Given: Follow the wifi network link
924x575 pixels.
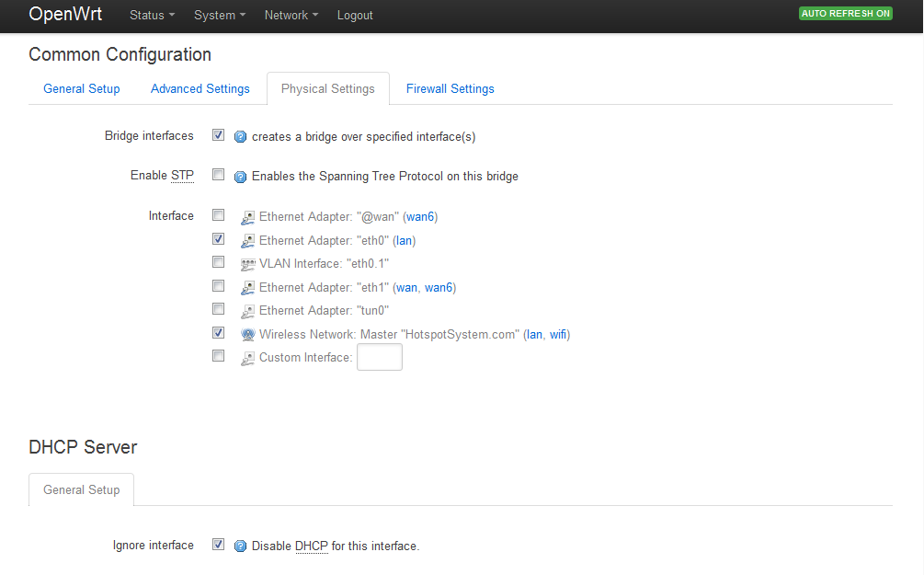Looking at the screenshot, I should 558,335.
